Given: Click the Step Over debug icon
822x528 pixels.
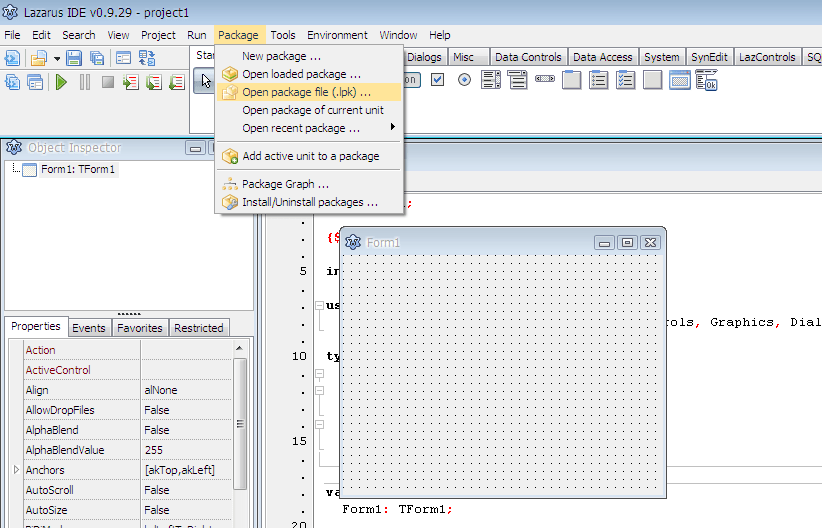Looking at the screenshot, I should tap(154, 82).
